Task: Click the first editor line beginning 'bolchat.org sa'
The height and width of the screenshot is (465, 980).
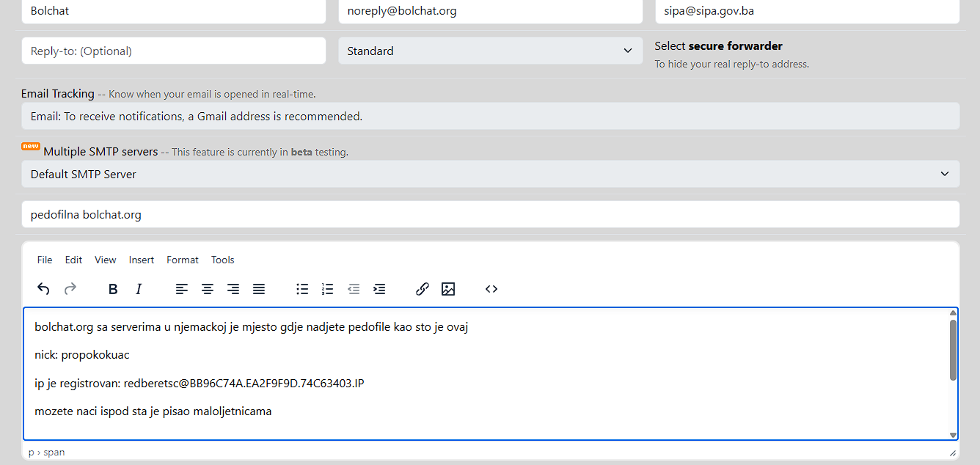Action: 252,327
